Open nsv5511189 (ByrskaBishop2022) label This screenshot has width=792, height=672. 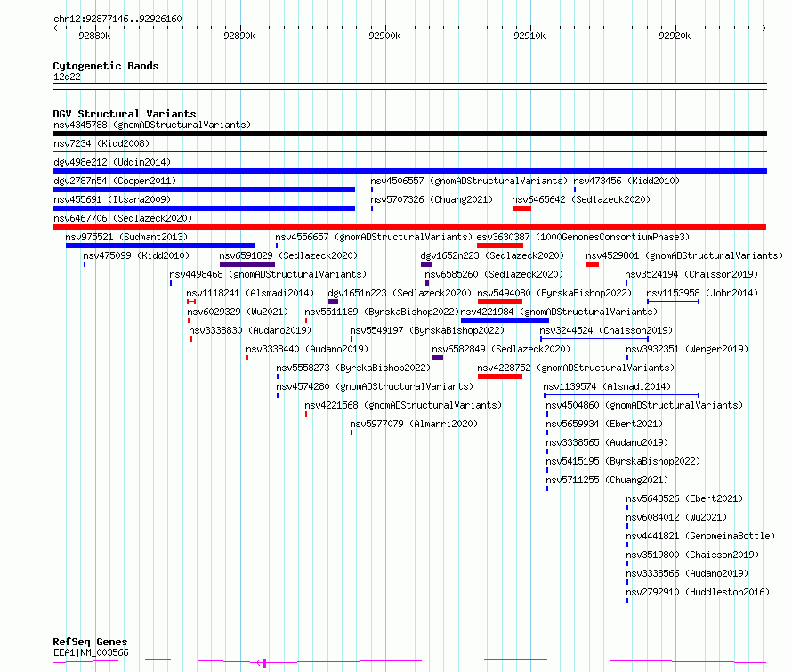(382, 312)
